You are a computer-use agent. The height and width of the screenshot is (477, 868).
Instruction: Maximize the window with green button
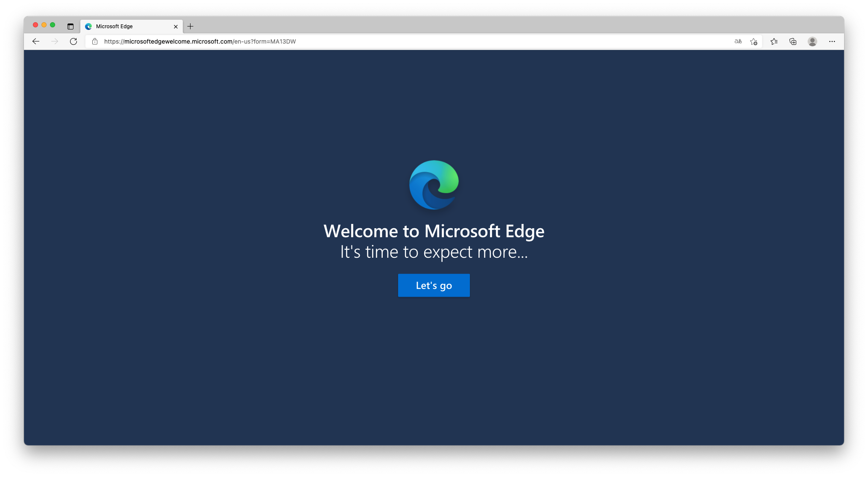tap(53, 25)
